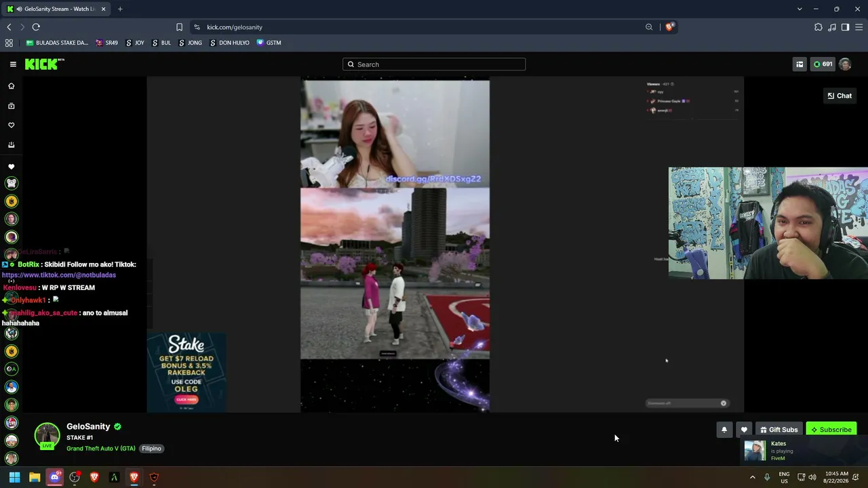
Task: Click the green Subscribe button
Action: 831,430
